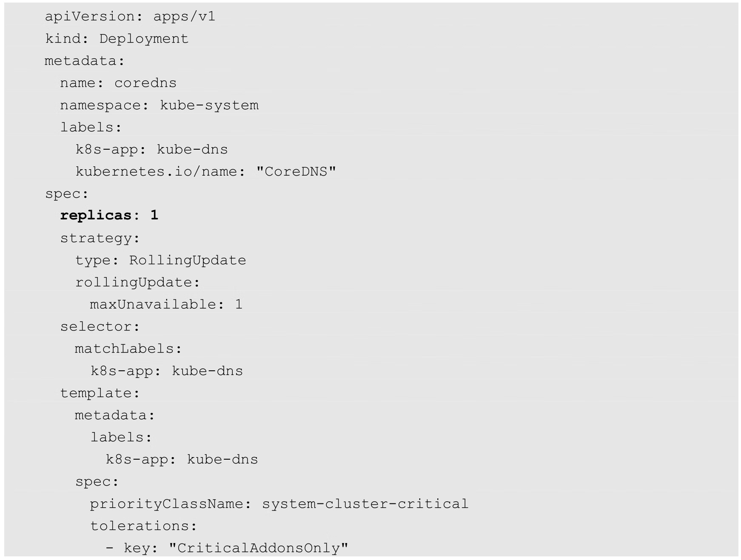Click the "CriticalAddonsOnly" string
741x560 pixels.
click(258, 548)
